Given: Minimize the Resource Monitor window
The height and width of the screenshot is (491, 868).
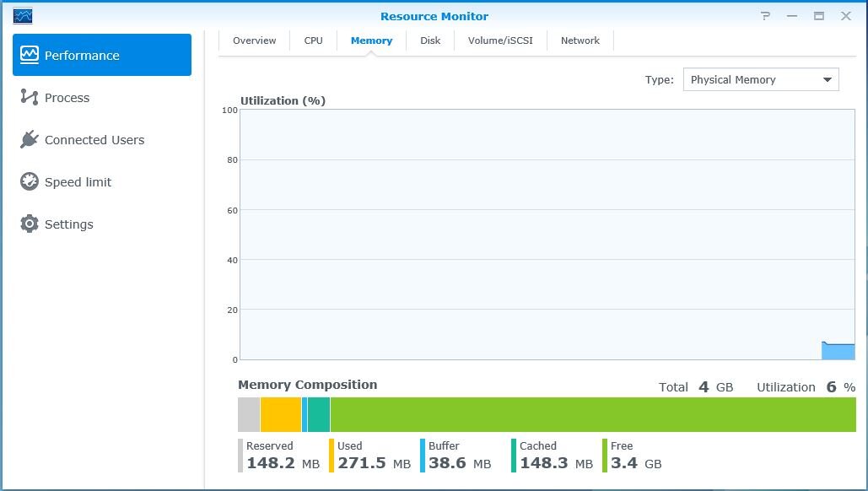Looking at the screenshot, I should tap(792, 16).
